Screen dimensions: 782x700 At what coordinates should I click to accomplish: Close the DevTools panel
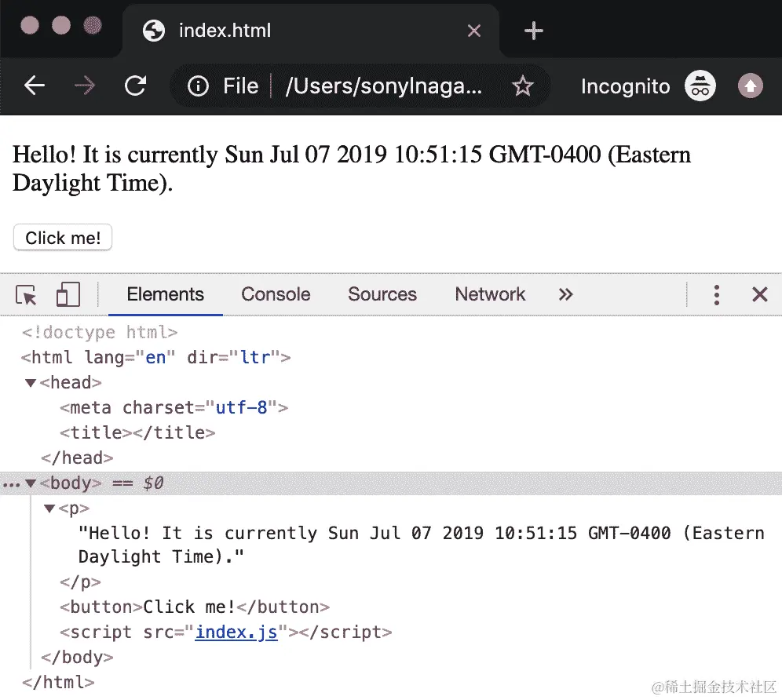click(759, 294)
